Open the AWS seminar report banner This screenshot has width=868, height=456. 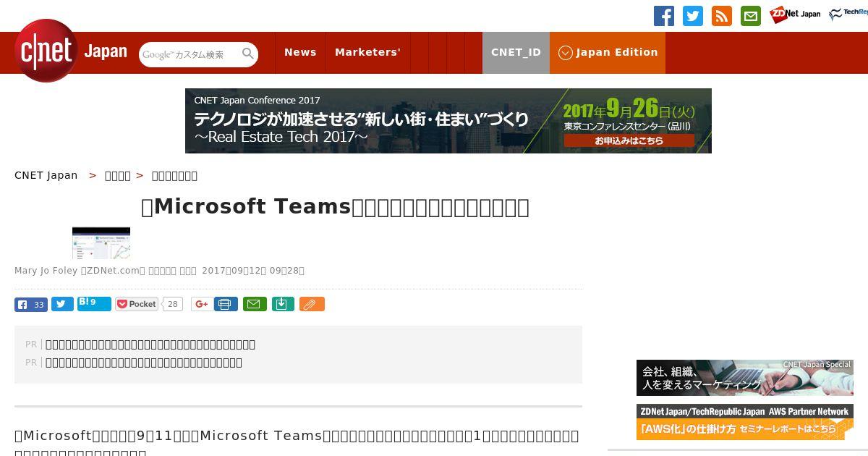745,422
